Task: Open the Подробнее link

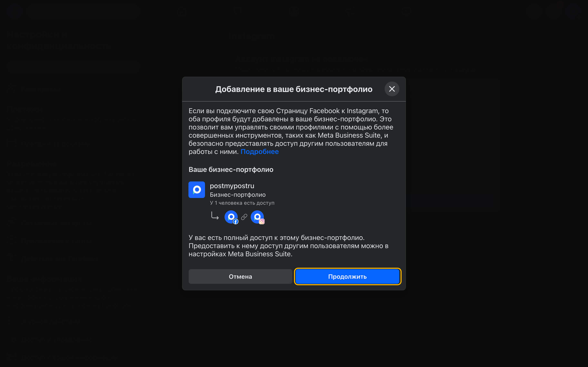Action: tap(259, 152)
